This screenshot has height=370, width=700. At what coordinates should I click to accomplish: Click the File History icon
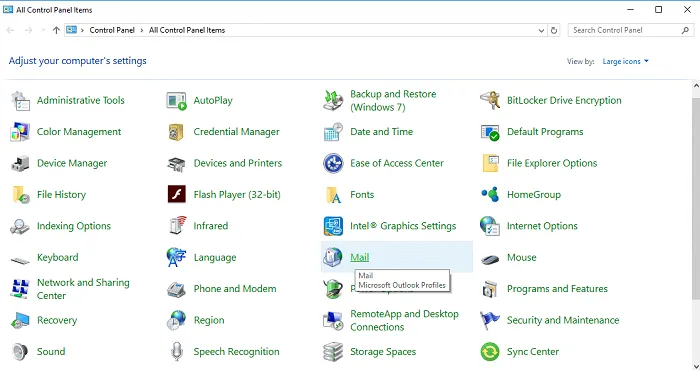[20, 195]
